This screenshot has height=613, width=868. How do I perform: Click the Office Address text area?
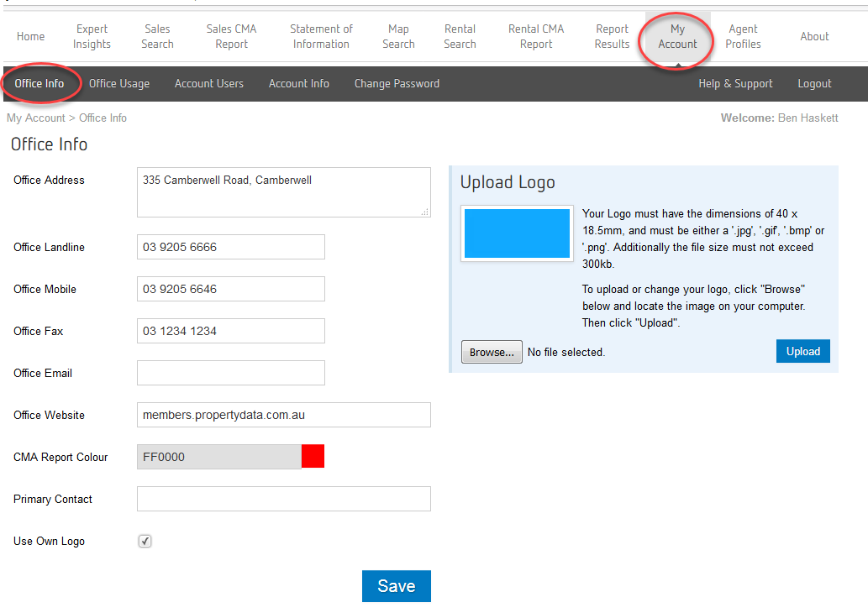pyautogui.click(x=283, y=192)
